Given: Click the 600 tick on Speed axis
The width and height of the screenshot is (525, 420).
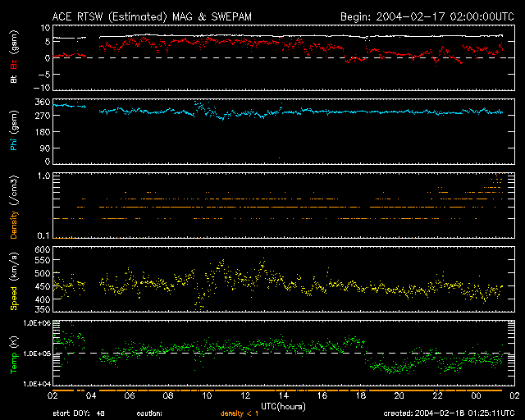Looking at the screenshot, I should 43,249.
